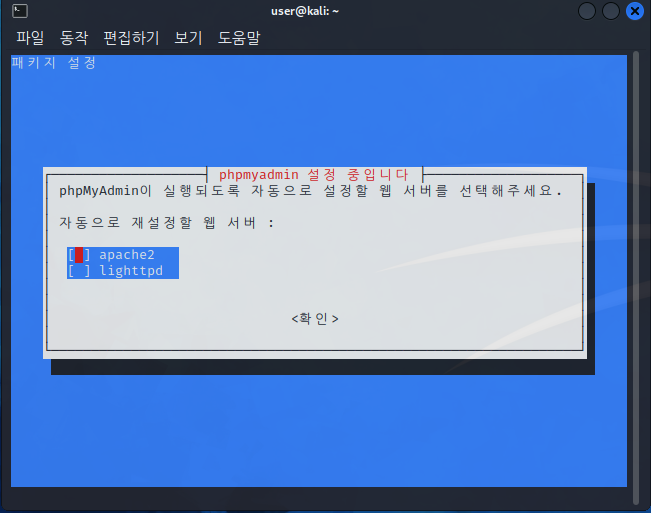Check the lighttpd checkbox

pyautogui.click(x=79, y=271)
